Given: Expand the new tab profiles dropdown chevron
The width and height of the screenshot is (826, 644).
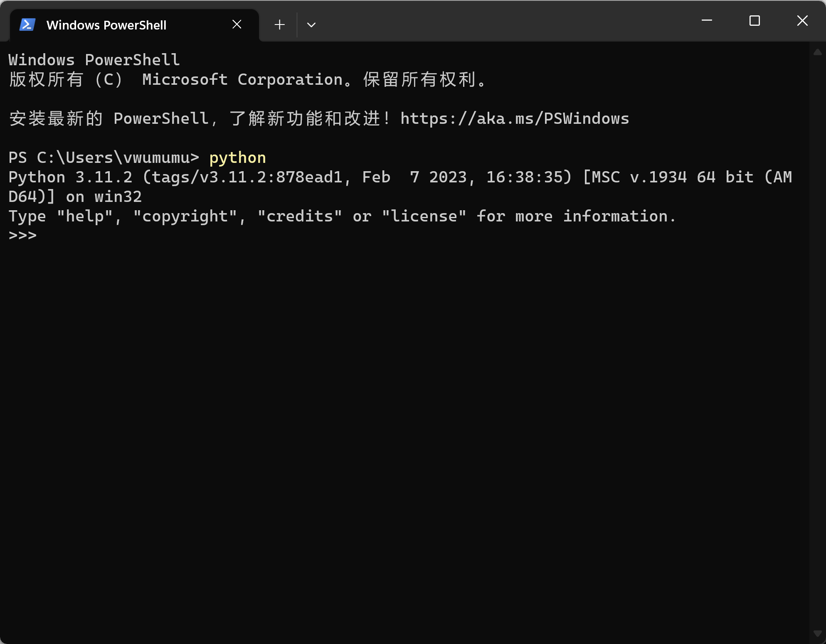Looking at the screenshot, I should (311, 25).
